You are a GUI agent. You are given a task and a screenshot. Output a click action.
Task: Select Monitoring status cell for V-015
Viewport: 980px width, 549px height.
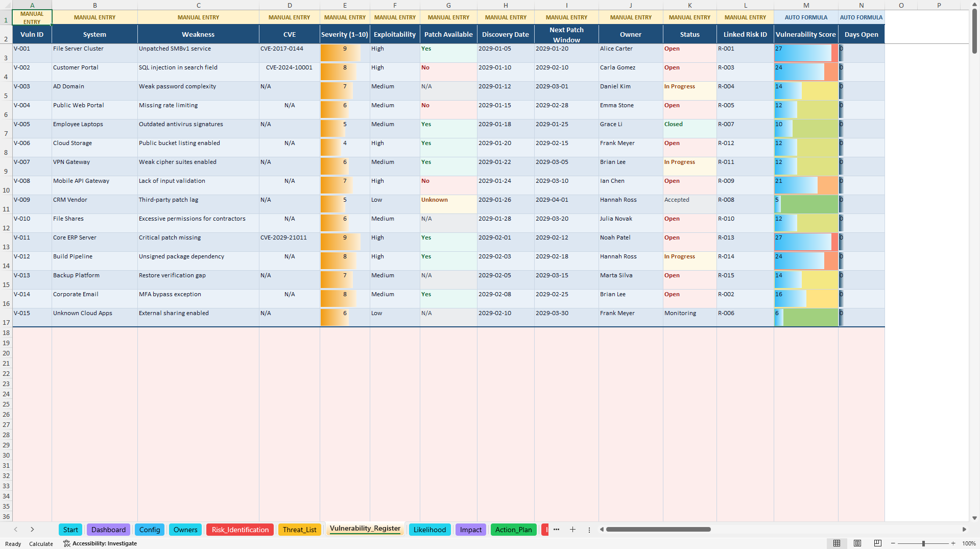click(689, 318)
